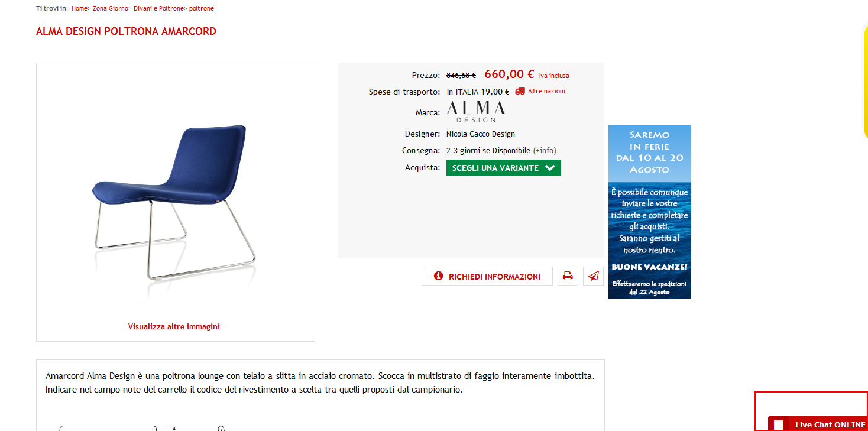Image resolution: width=868 pixels, height=431 pixels.
Task: Open Visualizza altre immagini link
Action: pyautogui.click(x=174, y=326)
